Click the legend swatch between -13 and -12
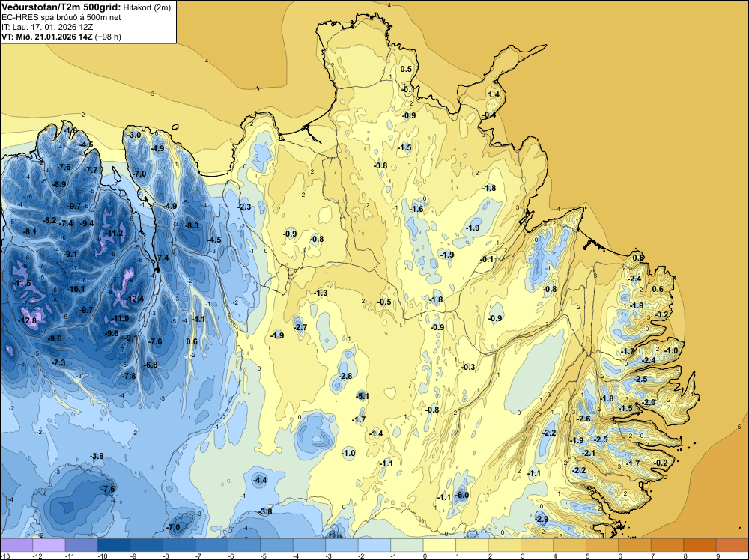This screenshot has width=749, height=560. [16, 545]
